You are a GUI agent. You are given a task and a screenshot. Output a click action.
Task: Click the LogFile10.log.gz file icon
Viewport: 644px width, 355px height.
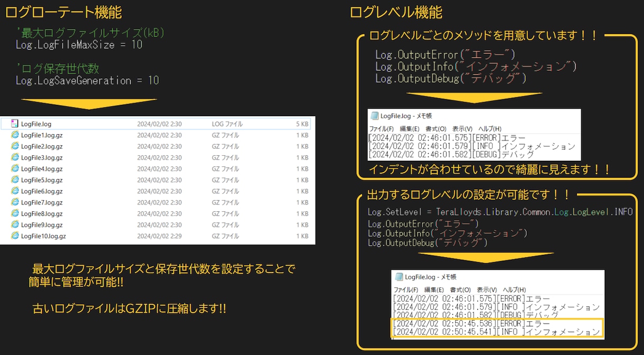click(15, 236)
